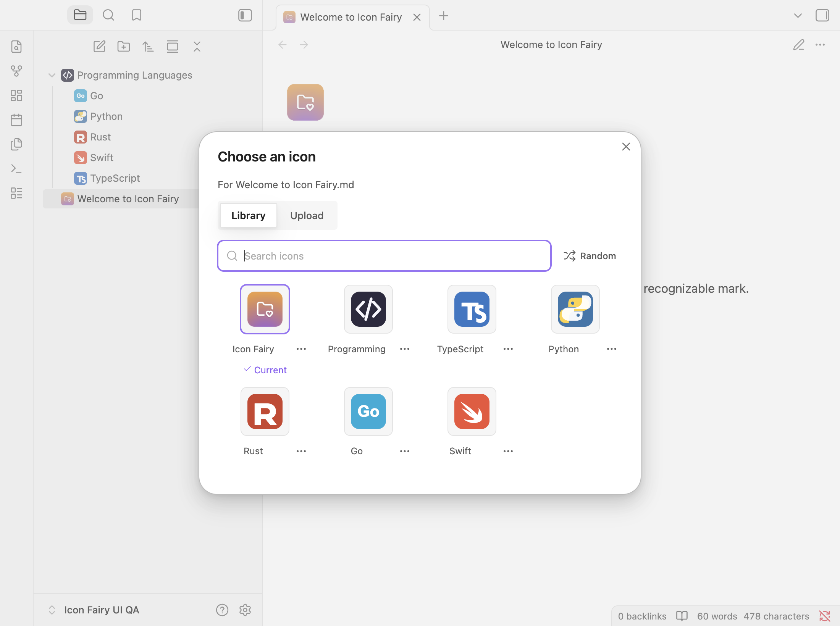Open command palette ribbon icon
Viewport: 840px width, 626px height.
coord(16,169)
